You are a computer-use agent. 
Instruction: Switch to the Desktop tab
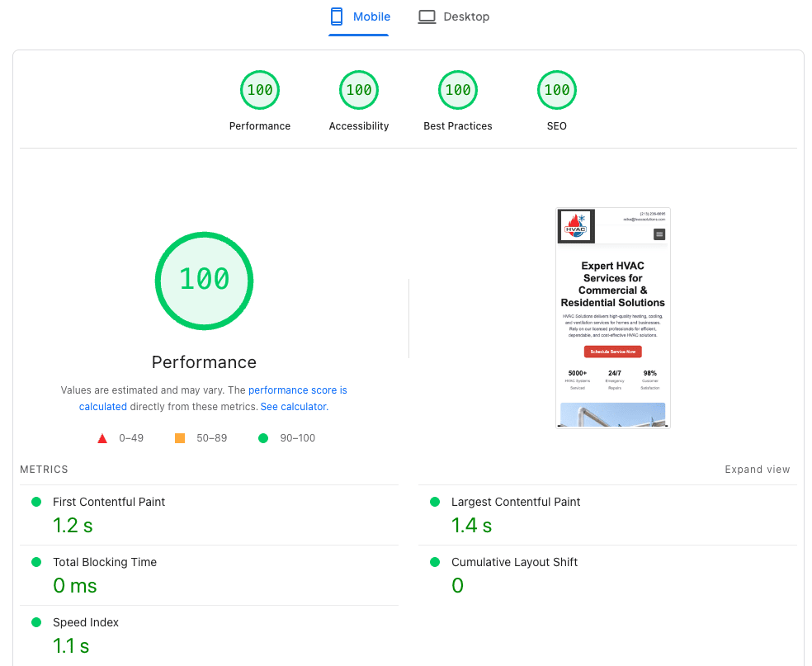click(x=453, y=17)
